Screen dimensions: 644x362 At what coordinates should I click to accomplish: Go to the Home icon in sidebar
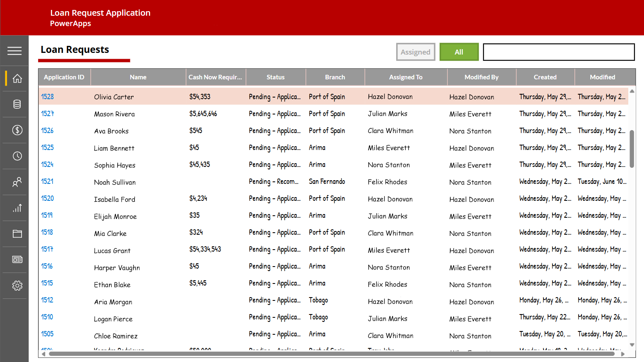click(17, 79)
